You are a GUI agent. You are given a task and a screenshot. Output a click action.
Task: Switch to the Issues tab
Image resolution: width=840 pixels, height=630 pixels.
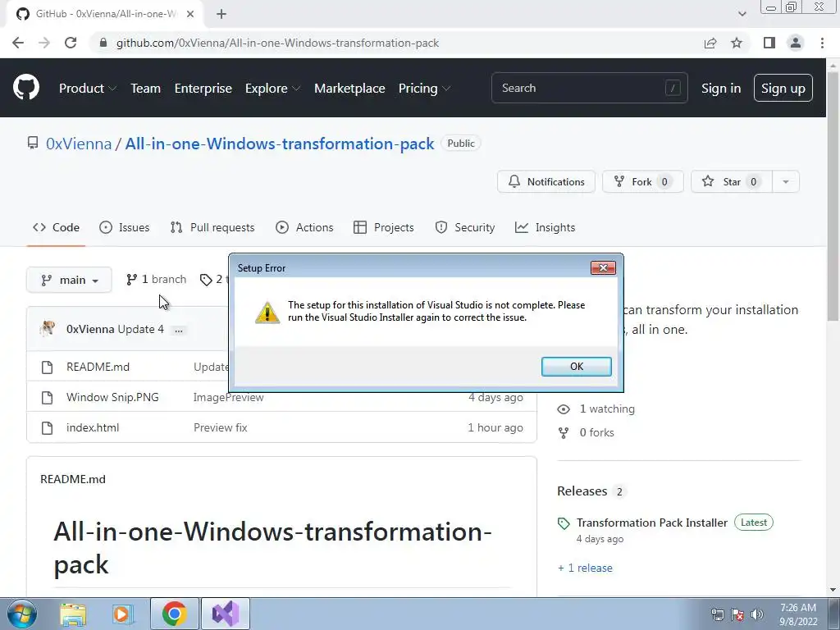pos(125,228)
